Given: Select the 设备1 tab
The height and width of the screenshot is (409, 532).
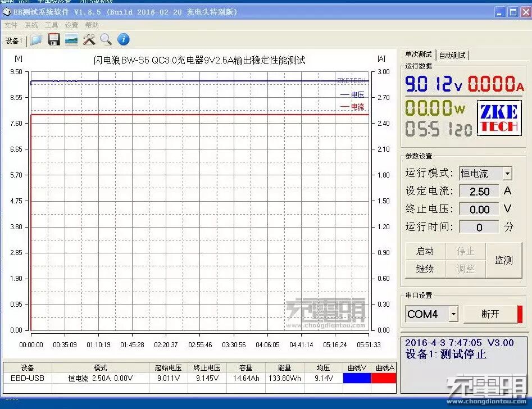Looking at the screenshot, I should [x=14, y=40].
